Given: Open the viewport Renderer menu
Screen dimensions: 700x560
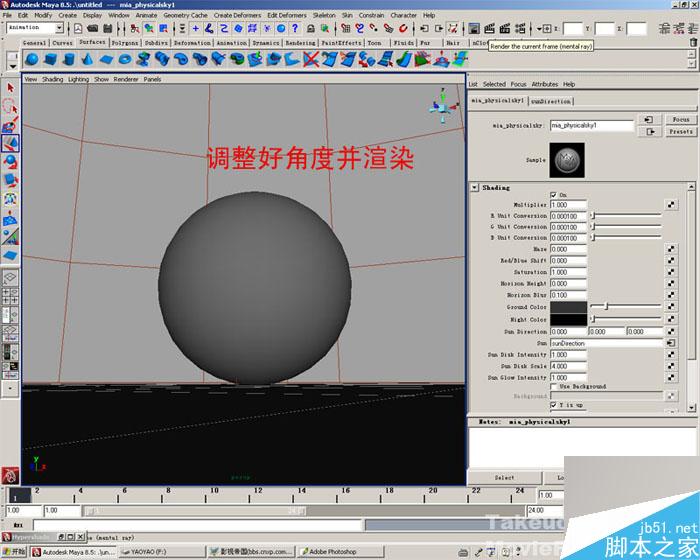Looking at the screenshot, I should (126, 79).
